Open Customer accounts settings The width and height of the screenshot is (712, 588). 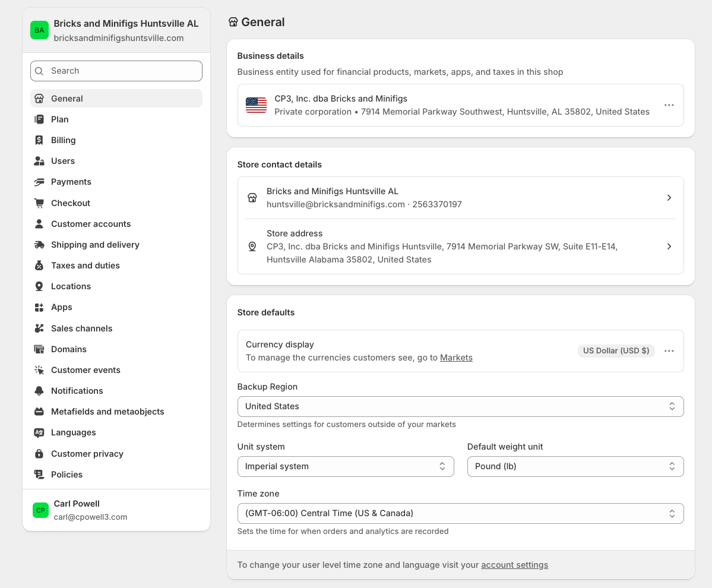click(116, 224)
